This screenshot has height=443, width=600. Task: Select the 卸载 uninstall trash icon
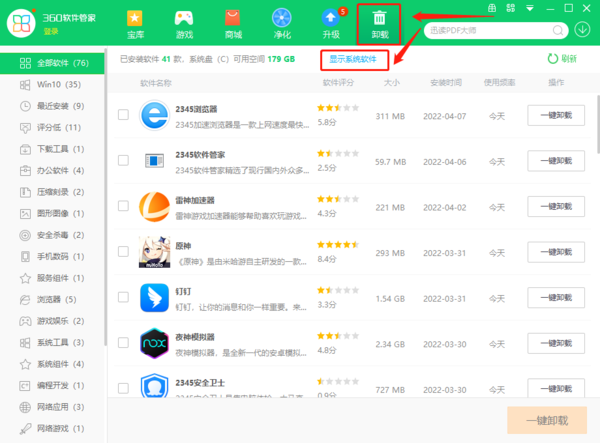[379, 19]
